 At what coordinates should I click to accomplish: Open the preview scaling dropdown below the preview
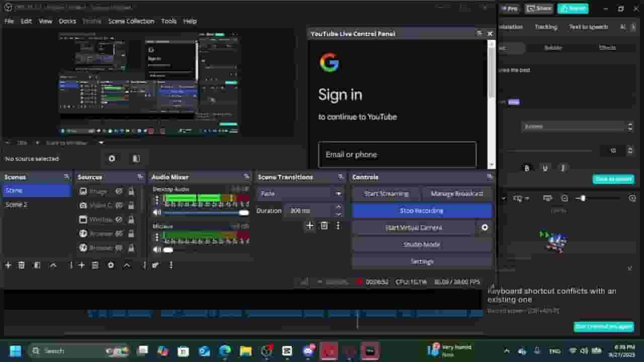click(x=101, y=143)
